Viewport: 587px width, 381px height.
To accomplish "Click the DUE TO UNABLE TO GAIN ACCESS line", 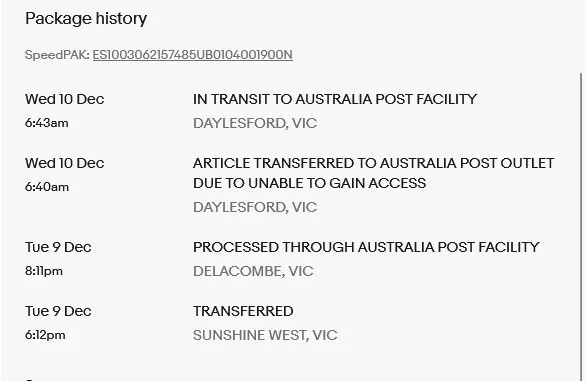I will tap(310, 183).
